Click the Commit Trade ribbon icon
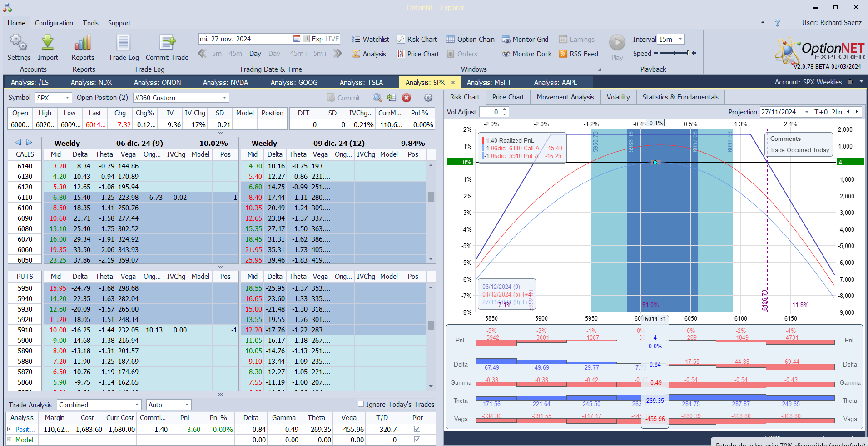The height and width of the screenshot is (446, 868). coord(167,43)
